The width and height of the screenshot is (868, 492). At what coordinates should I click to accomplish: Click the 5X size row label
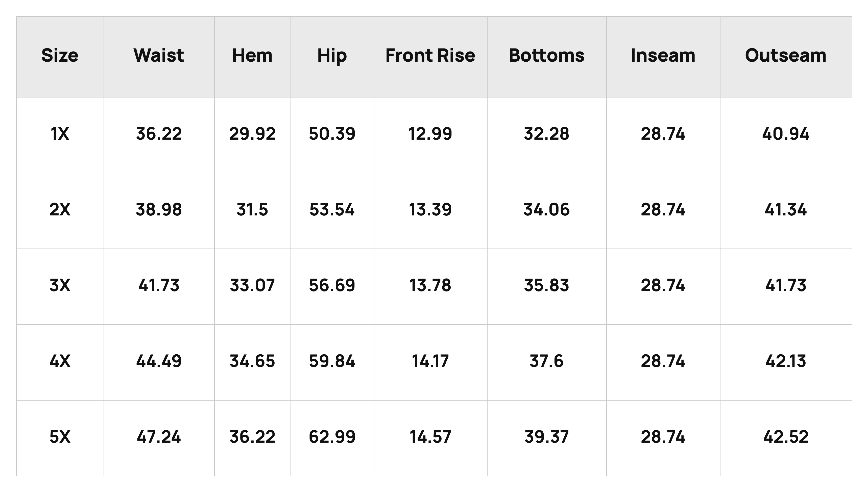tap(60, 437)
